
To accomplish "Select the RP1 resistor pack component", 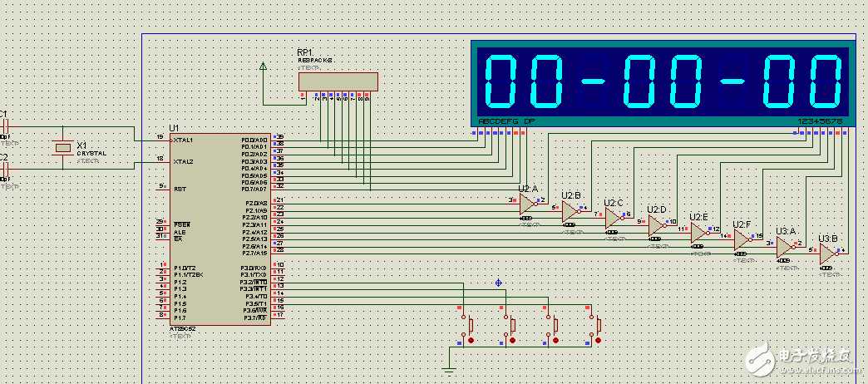I will 338,82.
